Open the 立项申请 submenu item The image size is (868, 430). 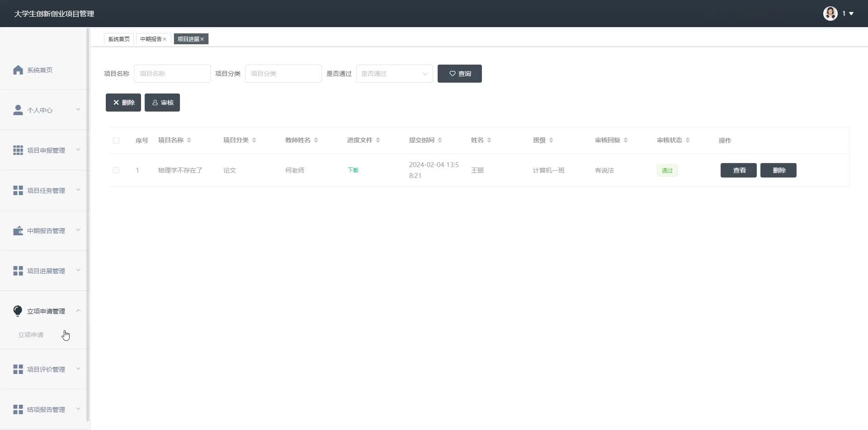(31, 335)
